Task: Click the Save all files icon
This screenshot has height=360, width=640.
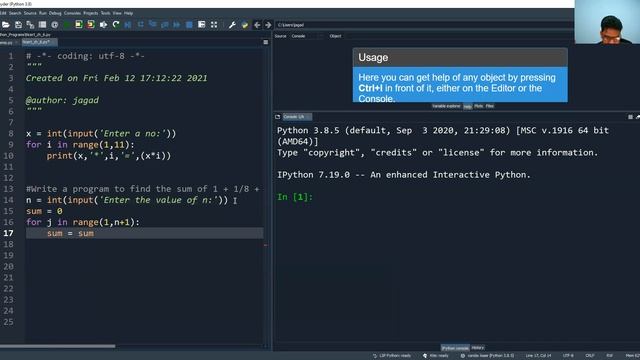Action: pos(30,25)
